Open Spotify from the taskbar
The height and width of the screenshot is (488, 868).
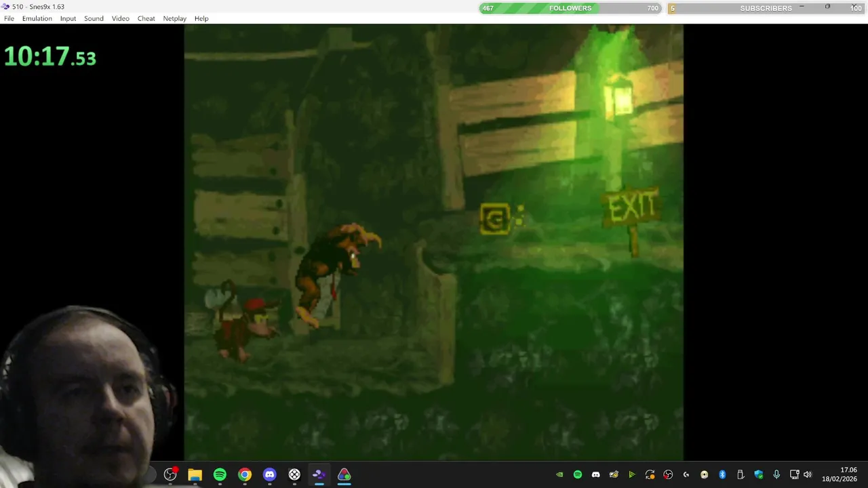[220, 474]
